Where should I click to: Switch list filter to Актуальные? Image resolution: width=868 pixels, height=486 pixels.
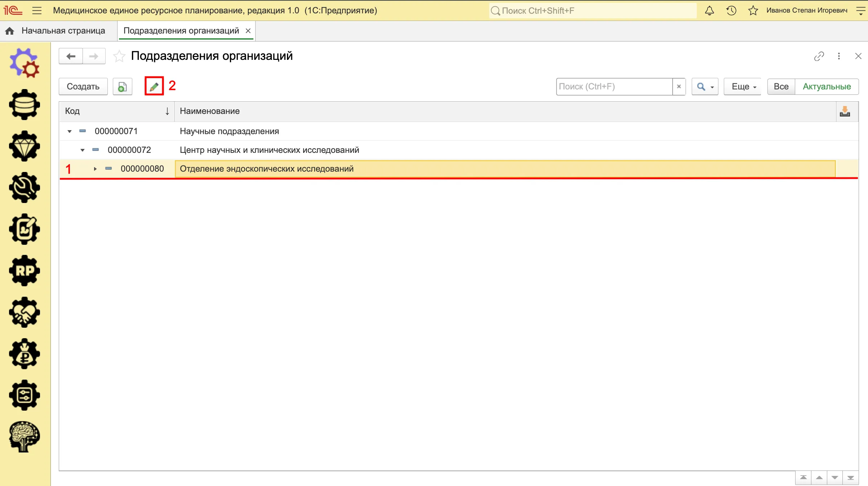pos(827,87)
